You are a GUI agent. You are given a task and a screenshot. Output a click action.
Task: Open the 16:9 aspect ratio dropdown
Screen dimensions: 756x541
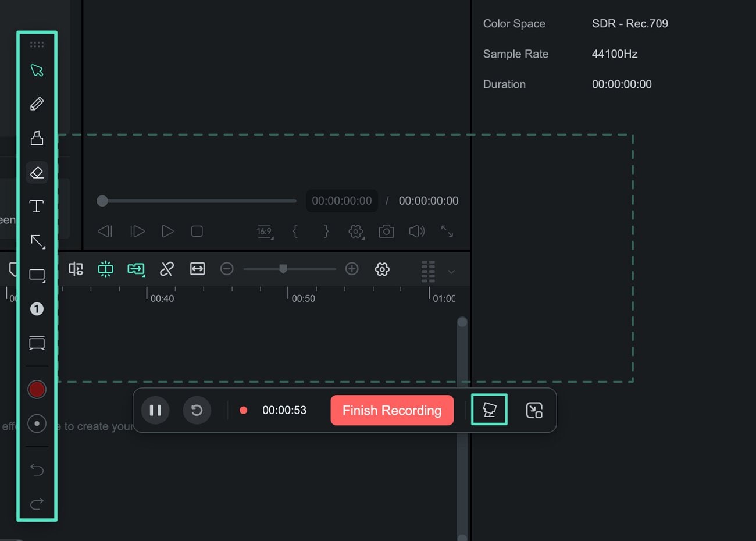click(265, 232)
